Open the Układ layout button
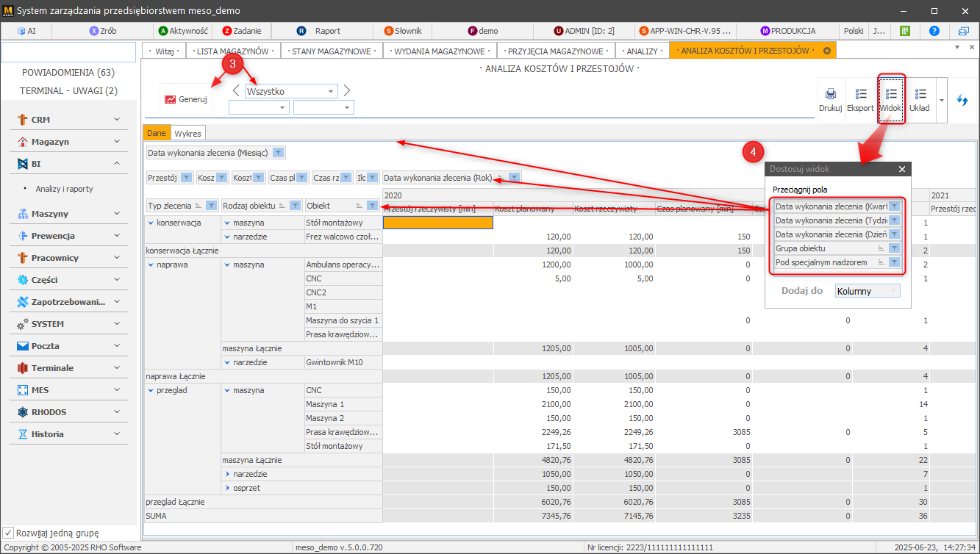980x554 pixels. point(920,99)
